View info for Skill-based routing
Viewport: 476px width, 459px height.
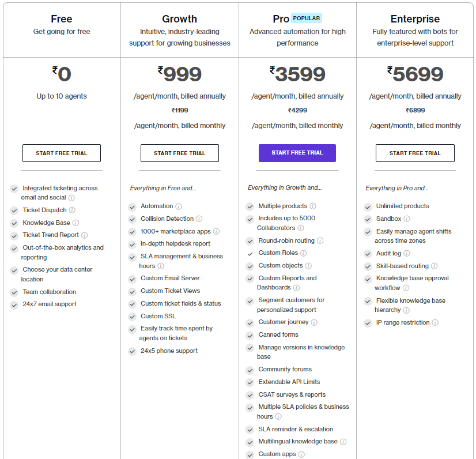click(x=434, y=266)
